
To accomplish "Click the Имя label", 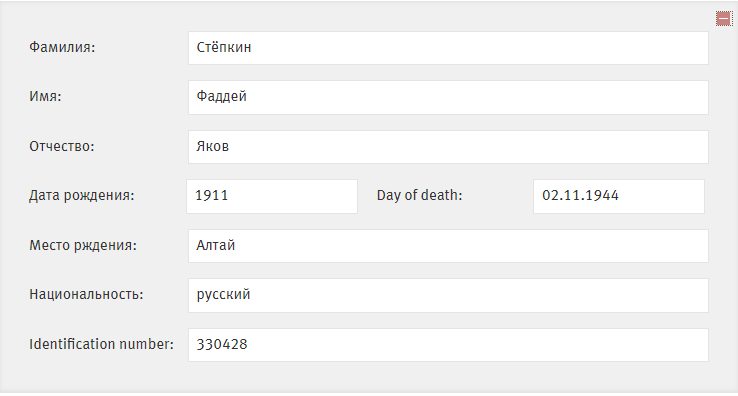I will coord(45,96).
